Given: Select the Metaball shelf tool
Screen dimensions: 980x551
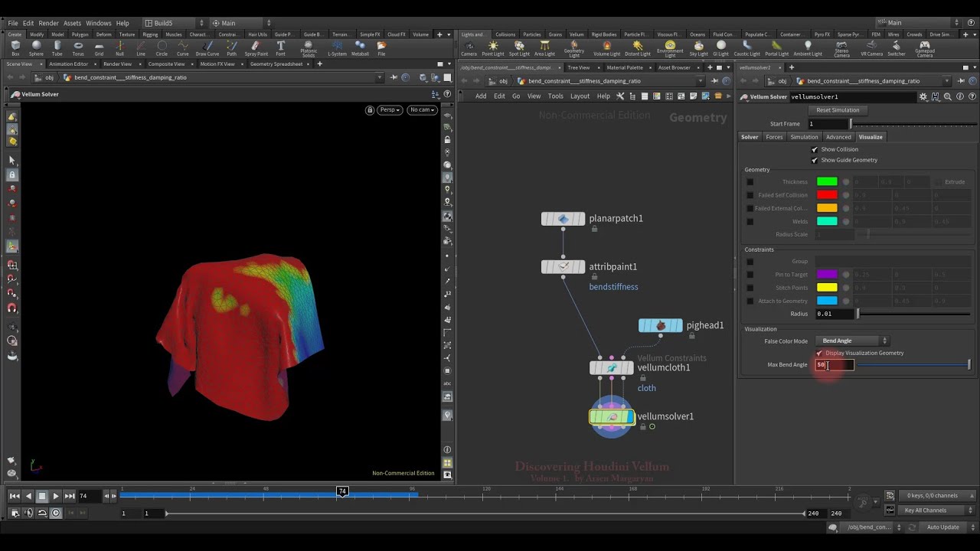Looking at the screenshot, I should 360,48.
